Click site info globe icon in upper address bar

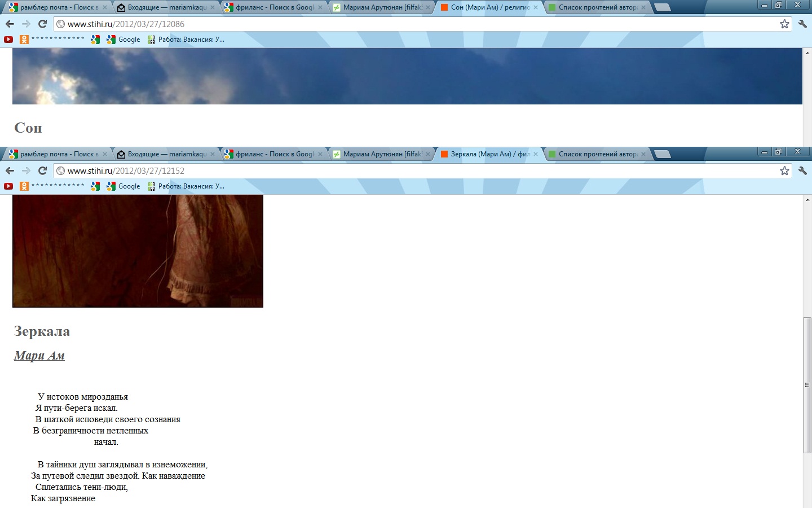click(x=61, y=24)
